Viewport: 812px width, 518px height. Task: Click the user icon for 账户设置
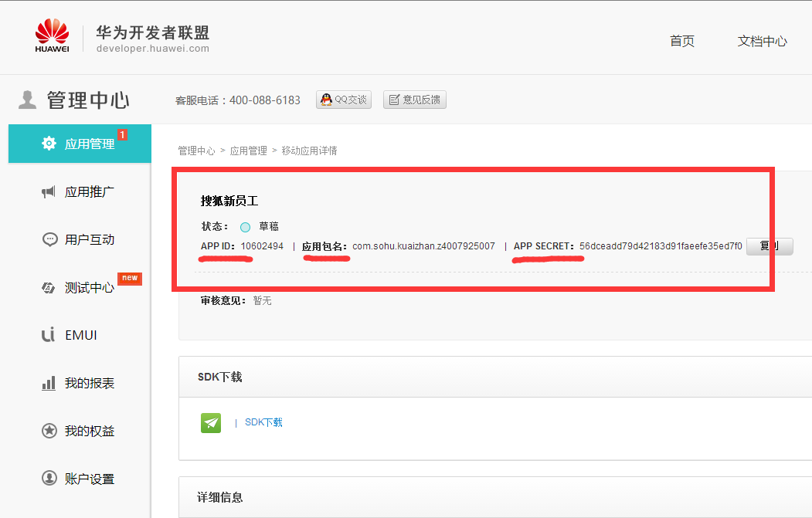49,479
